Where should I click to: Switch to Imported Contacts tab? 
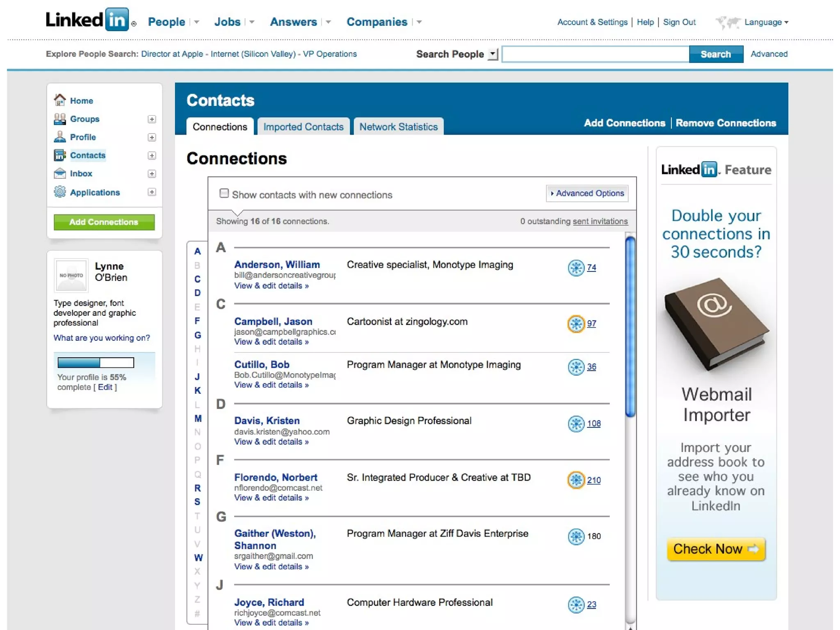(x=303, y=127)
